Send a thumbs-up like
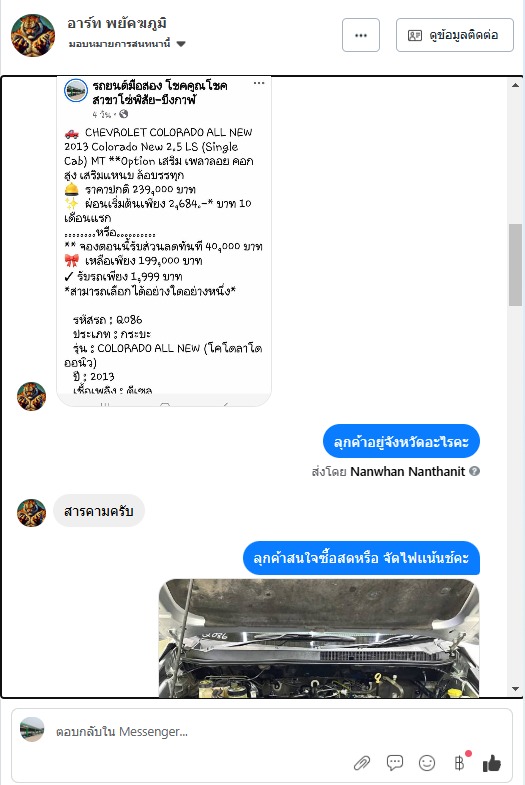The width and height of the screenshot is (525, 785). (x=491, y=763)
